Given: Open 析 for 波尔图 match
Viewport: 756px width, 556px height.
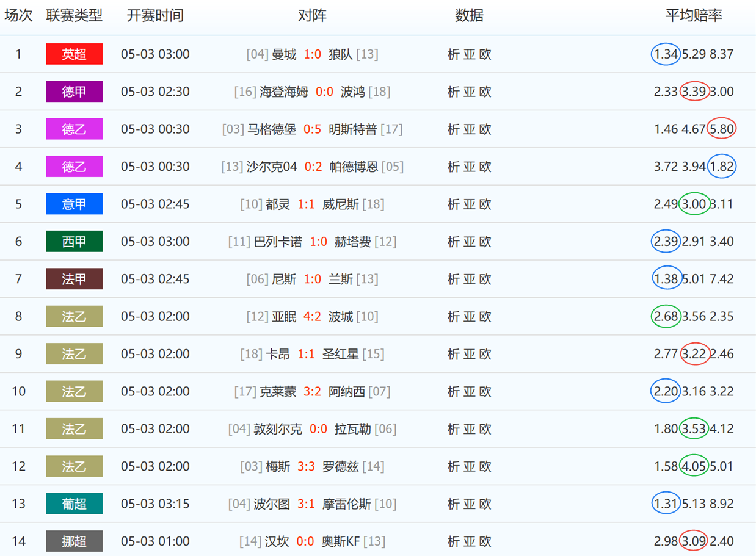Looking at the screenshot, I should click(x=453, y=504).
